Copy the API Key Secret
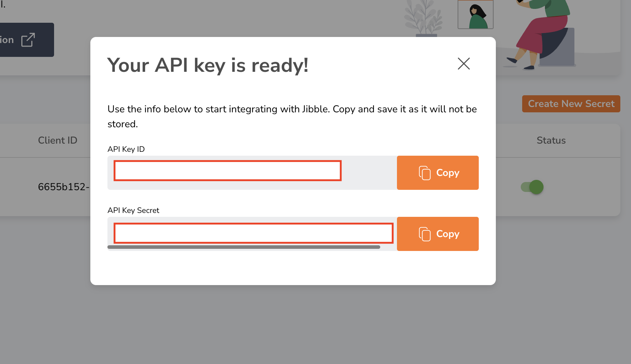Image resolution: width=631 pixels, height=364 pixels. [x=438, y=234]
